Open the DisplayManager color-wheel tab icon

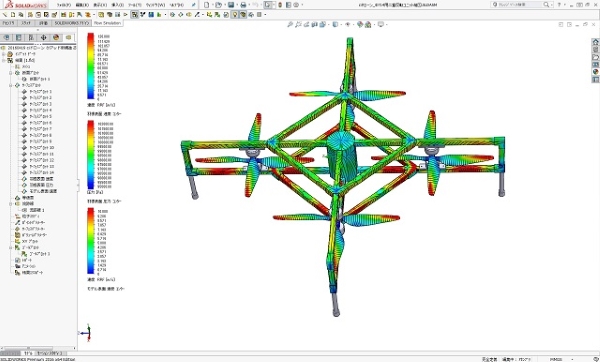[x=56, y=37]
